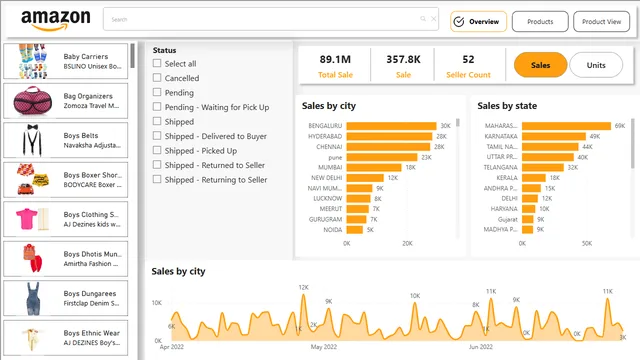Viewport: 640px width, 360px height.
Task: Toggle the Shipped status checkbox
Action: pyautogui.click(x=157, y=121)
